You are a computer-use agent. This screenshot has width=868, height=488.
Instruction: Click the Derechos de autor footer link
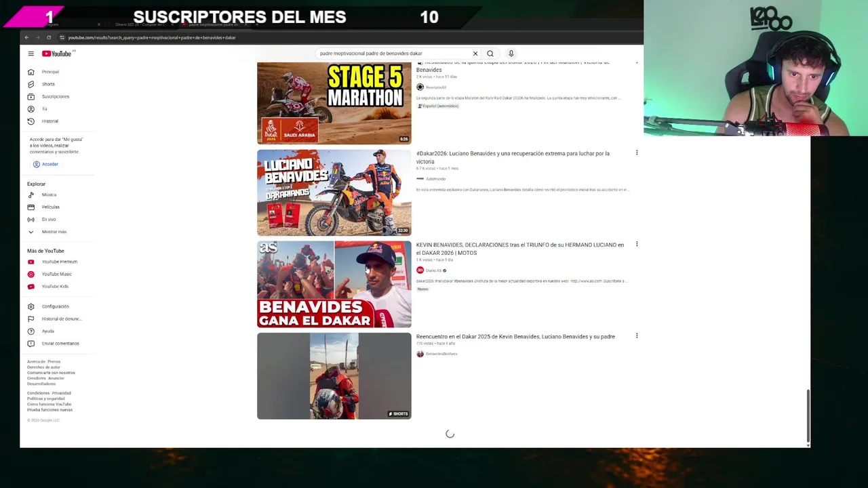43,367
